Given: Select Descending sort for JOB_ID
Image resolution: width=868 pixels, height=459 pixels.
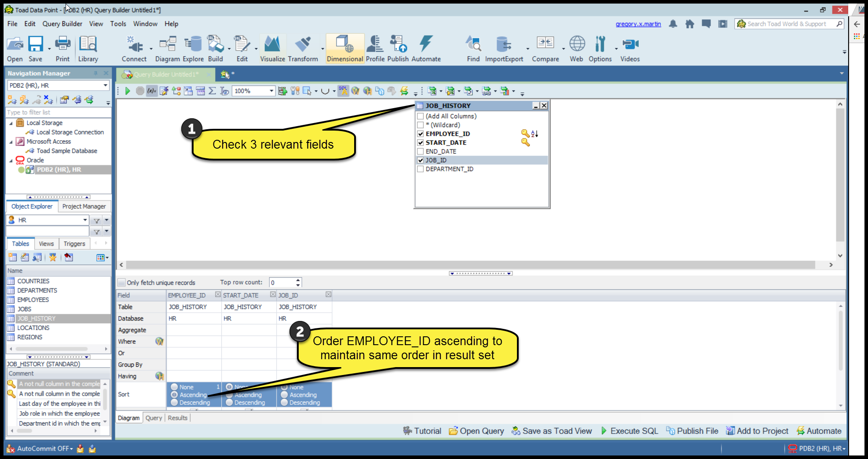Looking at the screenshot, I should [284, 403].
